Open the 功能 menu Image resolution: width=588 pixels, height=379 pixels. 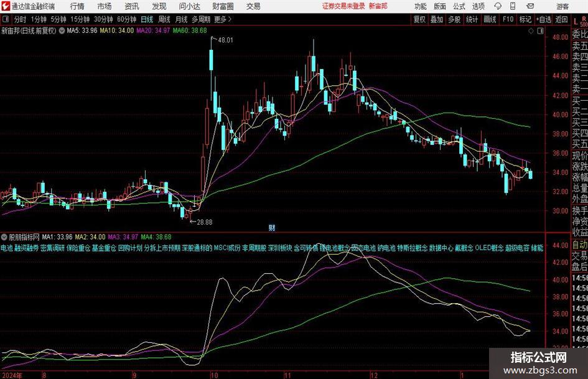tap(421, 6)
